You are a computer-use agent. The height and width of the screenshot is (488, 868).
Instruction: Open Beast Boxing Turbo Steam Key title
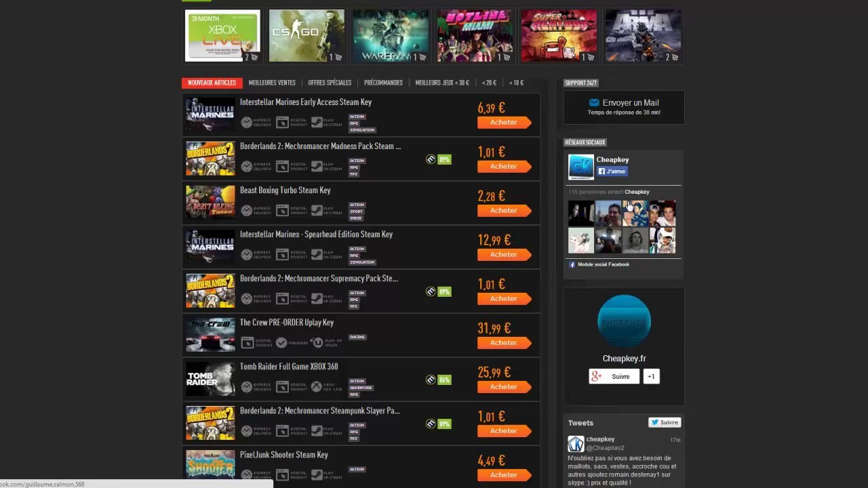point(285,190)
